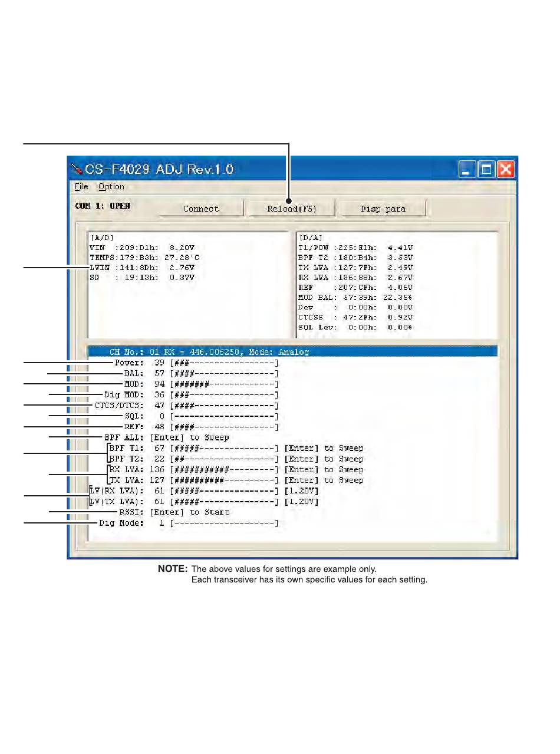Click the CTCSS 0.92V reading
Viewport: 560px width, 754px height.
point(356,318)
